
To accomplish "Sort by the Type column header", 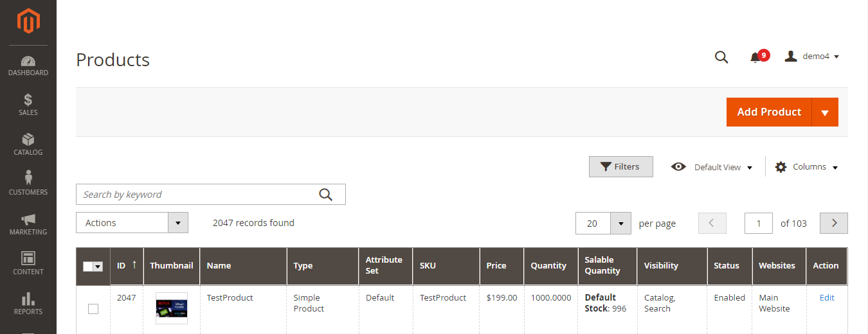I will [x=323, y=266].
